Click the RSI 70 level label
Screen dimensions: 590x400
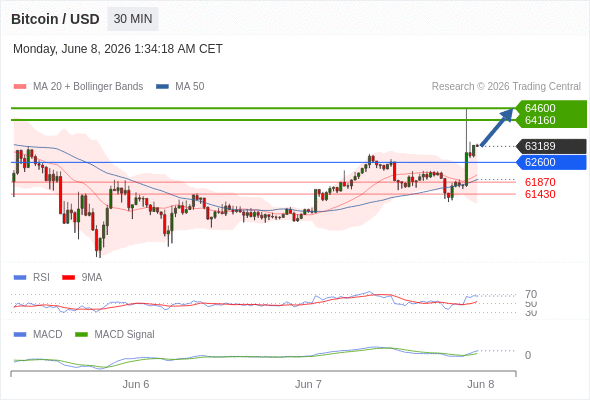click(x=531, y=294)
